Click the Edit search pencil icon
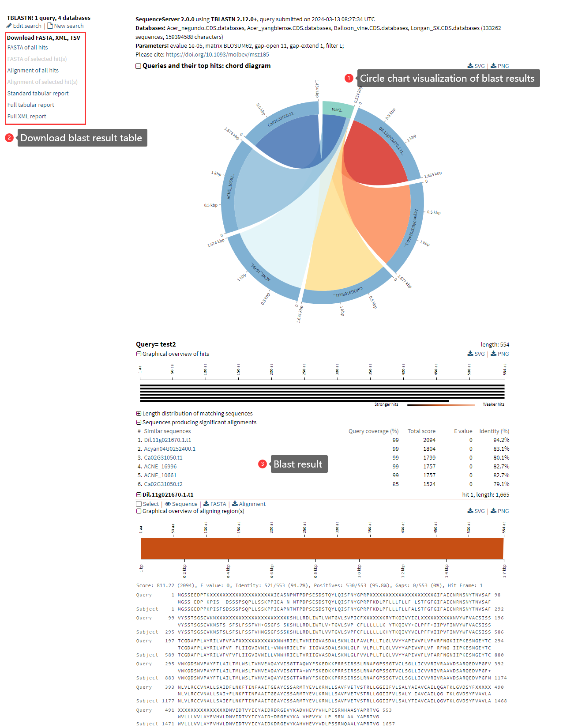Viewport: 563px width, 728px height. tap(9, 26)
